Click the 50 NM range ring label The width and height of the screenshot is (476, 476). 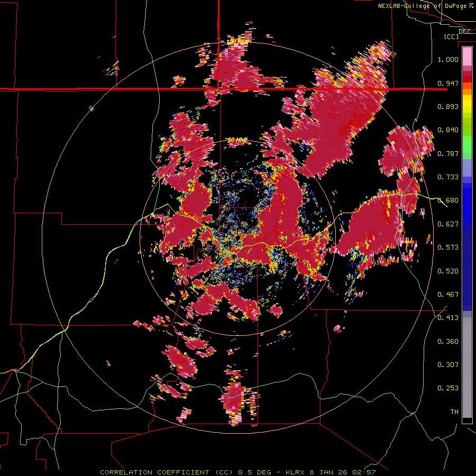[237, 140]
